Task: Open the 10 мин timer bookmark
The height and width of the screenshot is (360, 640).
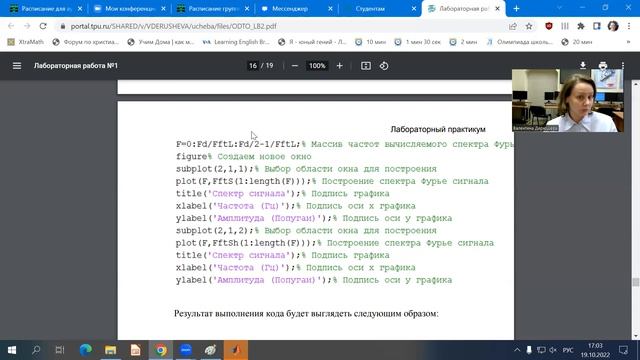Action: click(371, 42)
